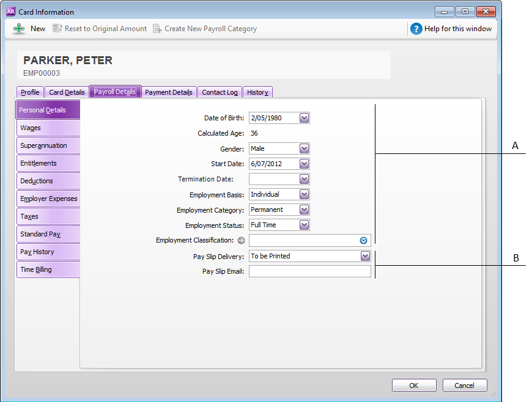Click into the Pay Slip Email field
This screenshot has height=402, width=532.
tap(309, 271)
